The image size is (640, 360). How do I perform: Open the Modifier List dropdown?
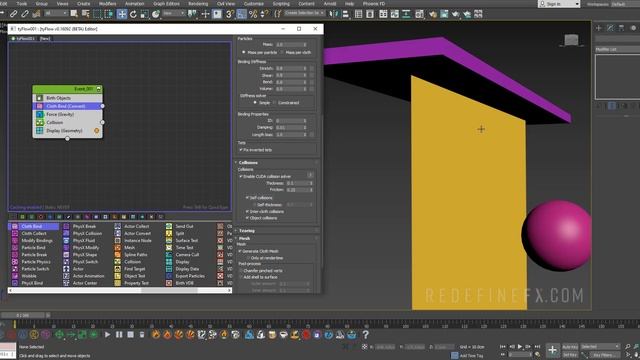click(x=618, y=49)
